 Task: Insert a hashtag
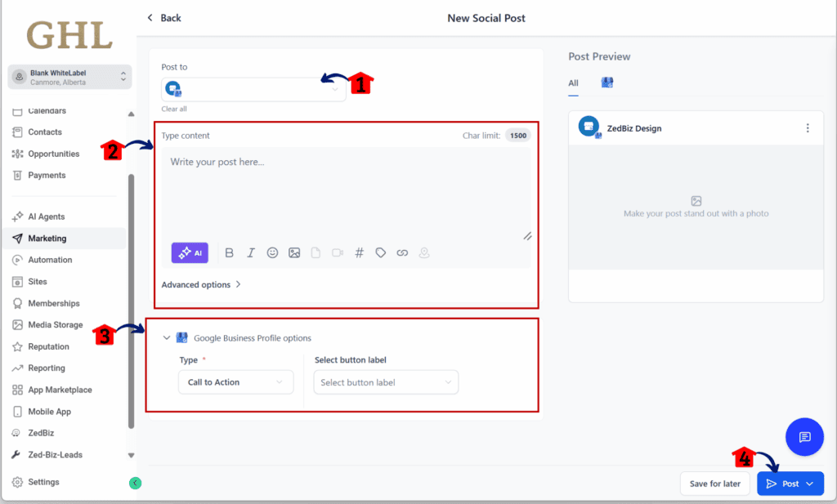pyautogui.click(x=359, y=252)
